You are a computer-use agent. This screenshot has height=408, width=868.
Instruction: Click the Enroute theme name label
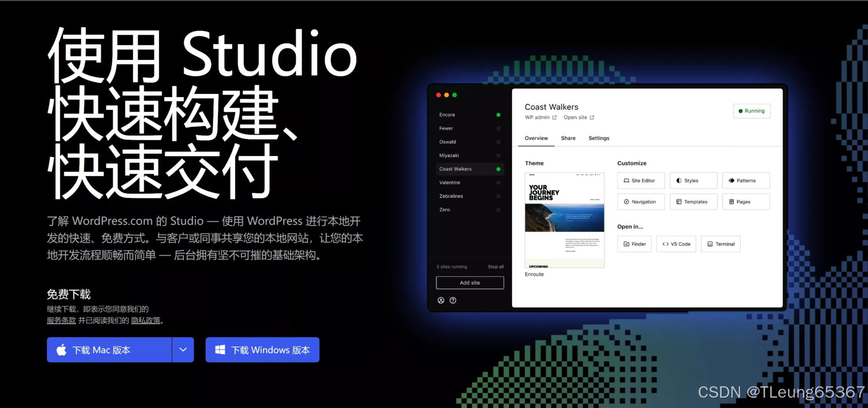click(534, 274)
